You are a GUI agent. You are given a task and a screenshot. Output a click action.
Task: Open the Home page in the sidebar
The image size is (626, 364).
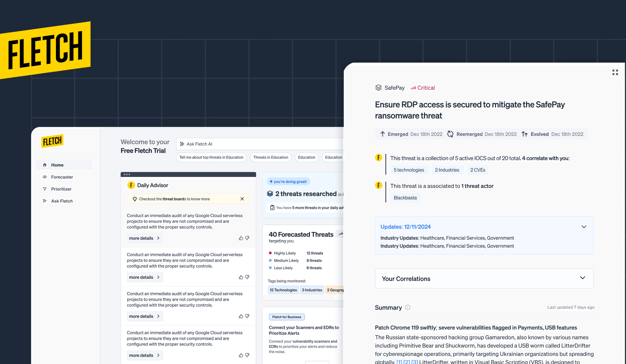pyautogui.click(x=65, y=165)
